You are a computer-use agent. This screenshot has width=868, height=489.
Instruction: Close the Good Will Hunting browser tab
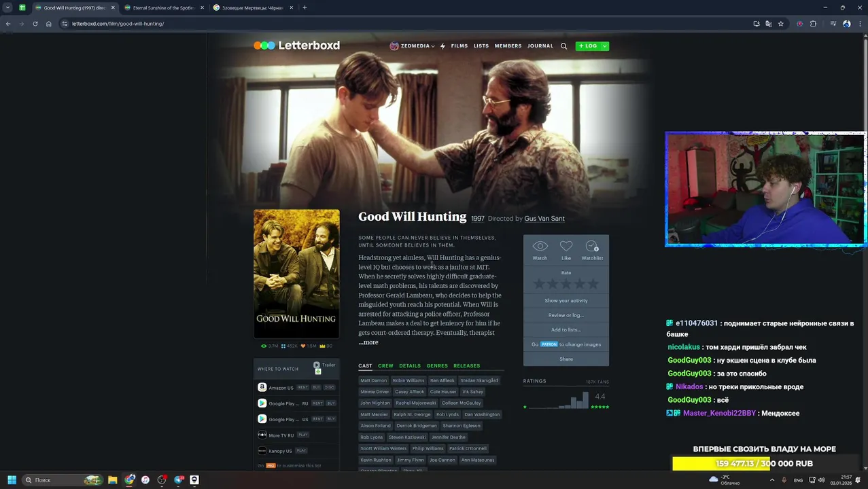[113, 7]
